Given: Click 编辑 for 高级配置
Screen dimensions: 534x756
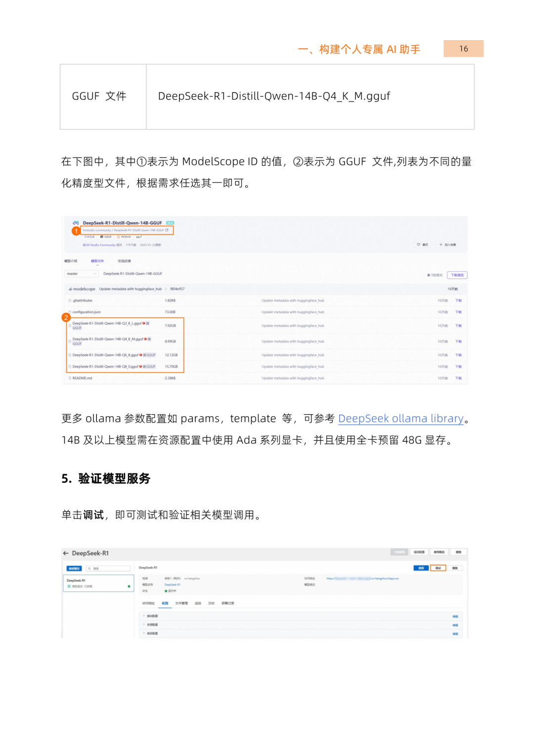Looking at the screenshot, I should (455, 634).
